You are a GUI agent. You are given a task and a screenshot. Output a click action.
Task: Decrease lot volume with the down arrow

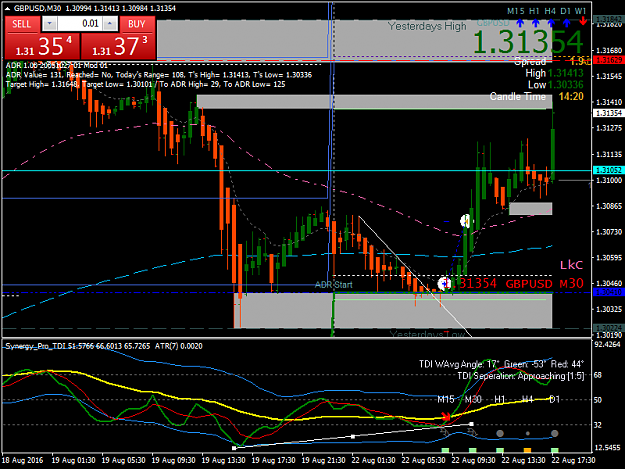[x=49, y=24]
